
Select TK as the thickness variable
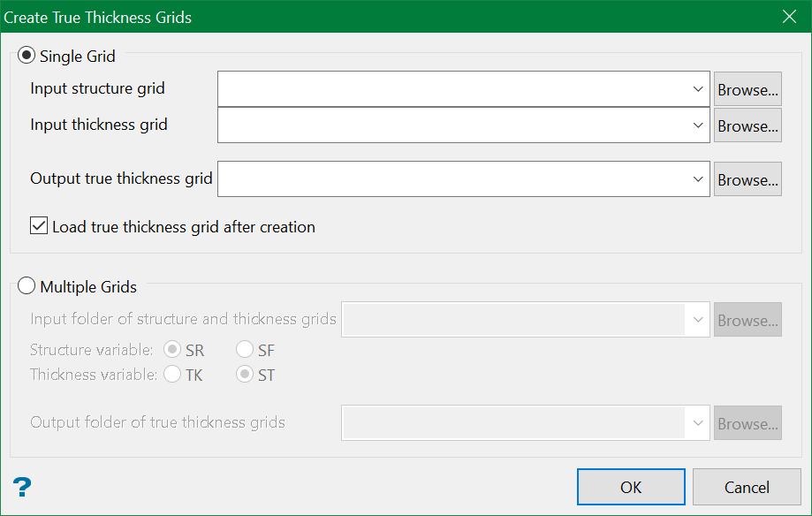point(173,374)
